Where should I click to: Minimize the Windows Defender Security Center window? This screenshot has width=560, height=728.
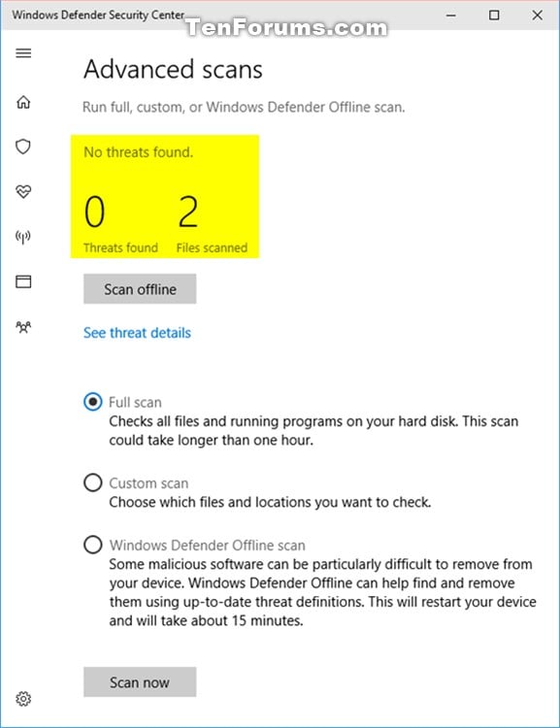coord(451,16)
